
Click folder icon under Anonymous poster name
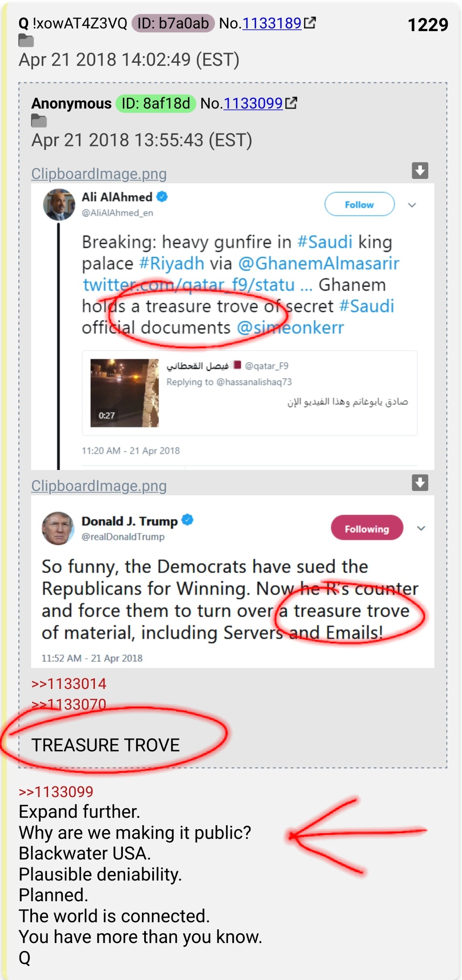click(x=39, y=121)
